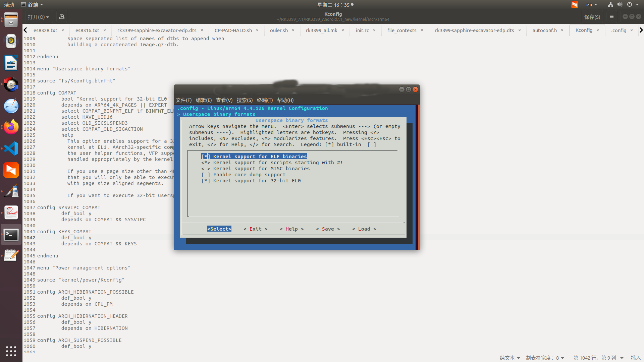The width and height of the screenshot is (644, 362).
Task: Close the es8316.txt tab
Action: point(105,30)
